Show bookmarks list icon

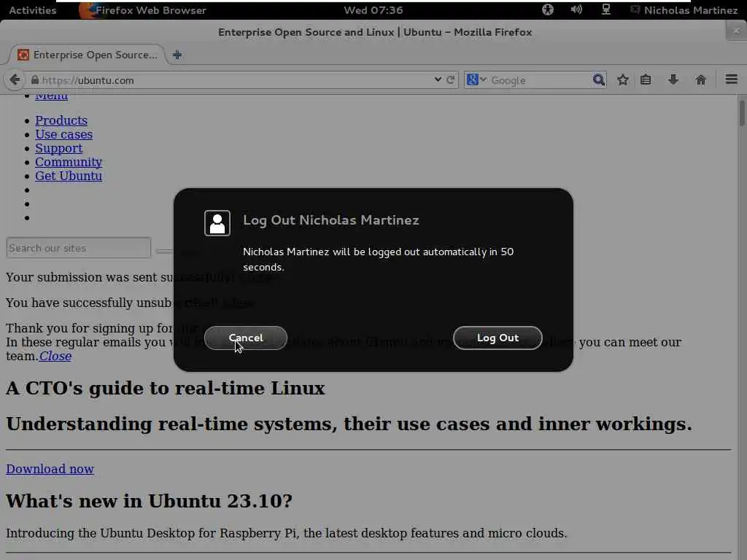tap(646, 79)
